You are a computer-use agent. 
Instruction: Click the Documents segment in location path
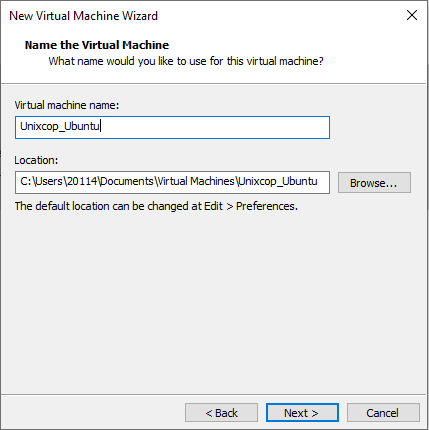[127, 181]
